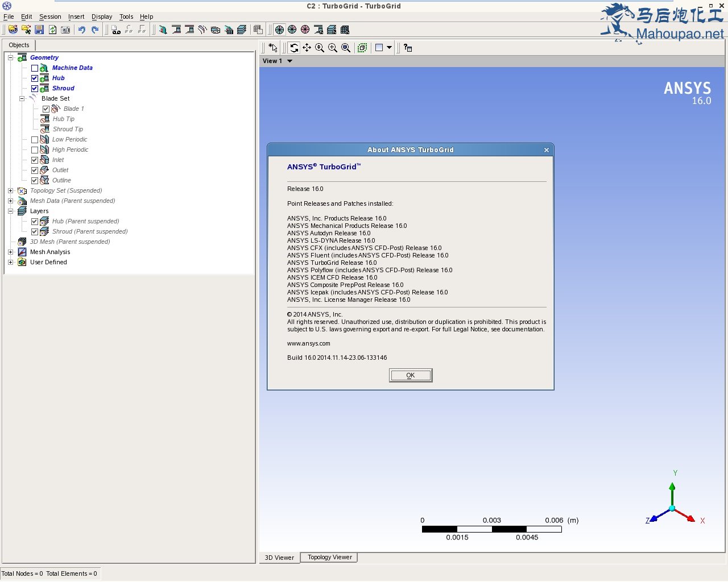The height and width of the screenshot is (582, 728).
Task: Expand the Mesh Data node
Action: click(x=10, y=201)
